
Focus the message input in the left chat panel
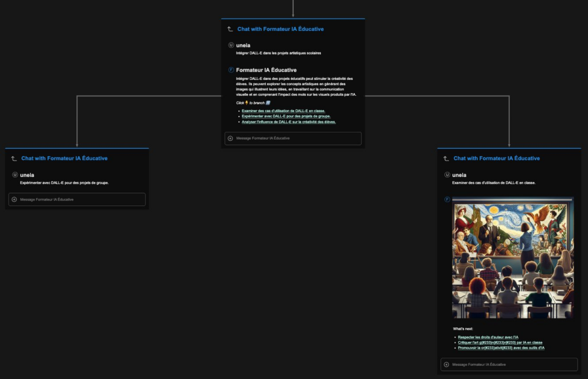(80, 199)
